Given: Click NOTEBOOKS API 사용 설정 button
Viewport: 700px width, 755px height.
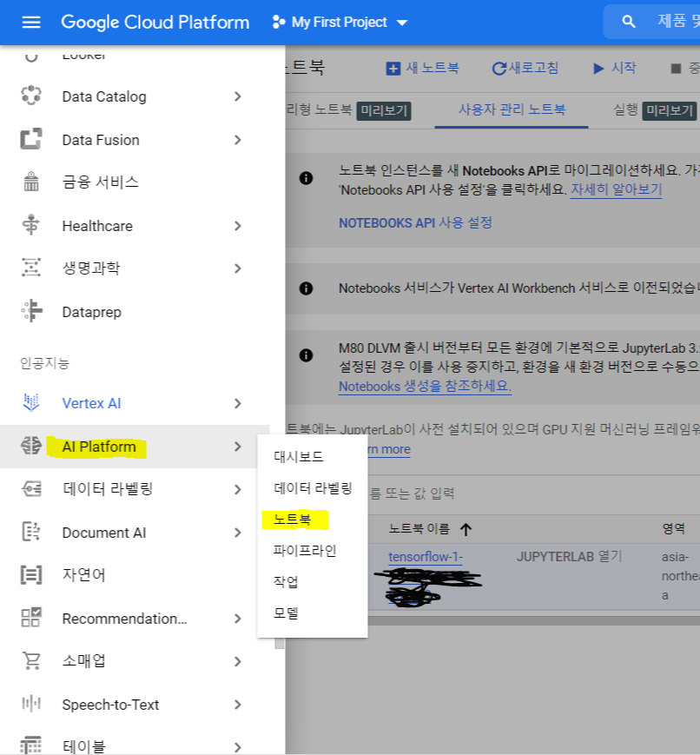Looking at the screenshot, I should tap(415, 223).
